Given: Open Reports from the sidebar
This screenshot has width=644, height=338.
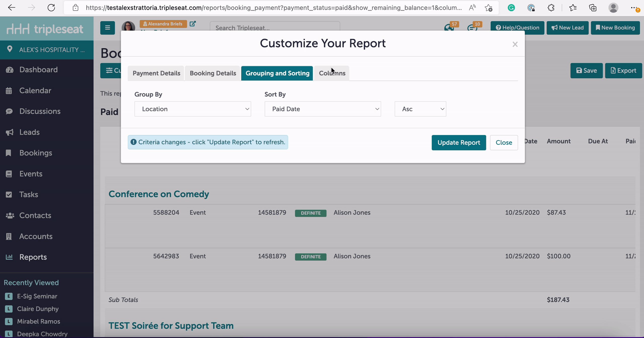Looking at the screenshot, I should [x=33, y=257].
